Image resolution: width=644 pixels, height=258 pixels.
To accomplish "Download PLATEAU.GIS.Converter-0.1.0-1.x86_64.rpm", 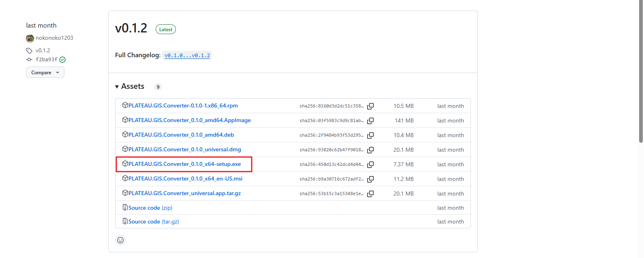I will click(x=183, y=105).
